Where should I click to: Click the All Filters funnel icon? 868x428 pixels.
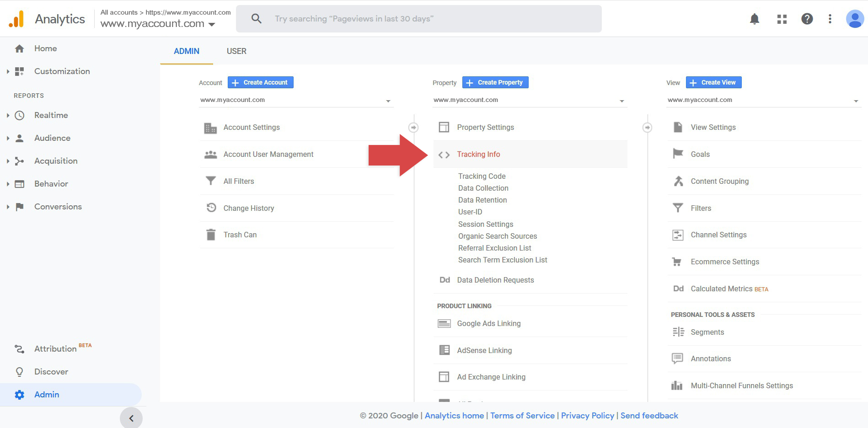(210, 181)
